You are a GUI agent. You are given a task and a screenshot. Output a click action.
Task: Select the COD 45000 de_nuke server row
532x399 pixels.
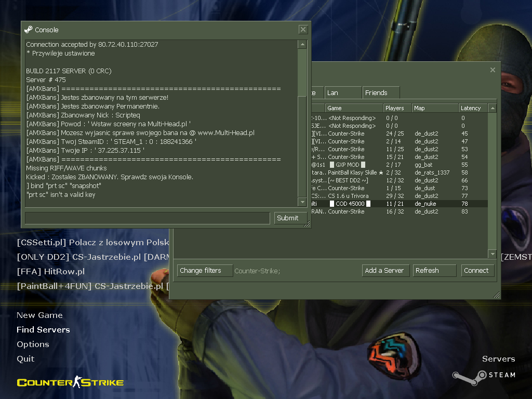click(399, 204)
